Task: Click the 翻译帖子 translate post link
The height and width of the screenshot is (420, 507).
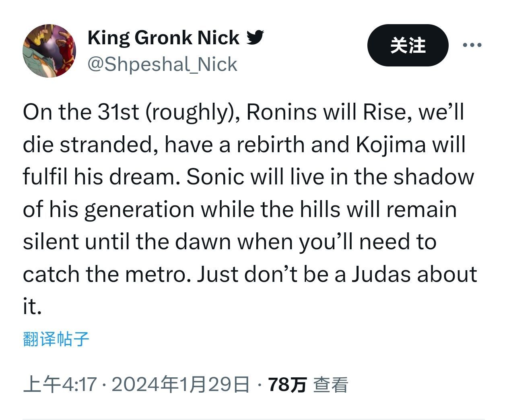Action: (x=56, y=339)
